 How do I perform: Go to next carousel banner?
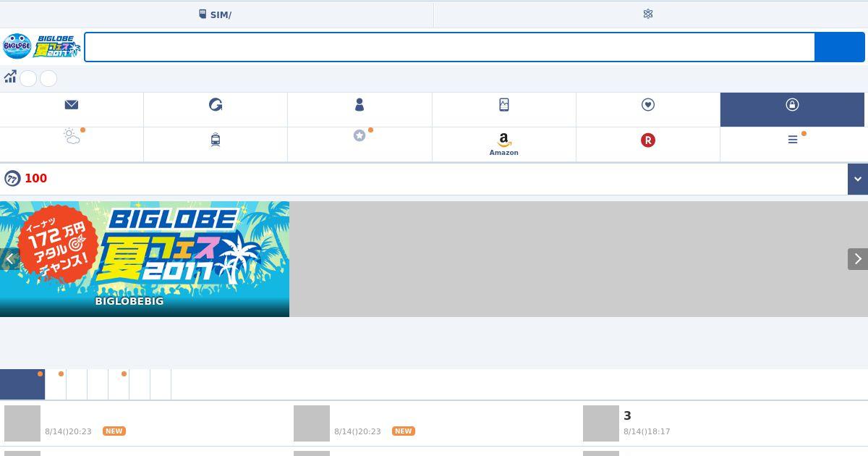[x=858, y=258]
